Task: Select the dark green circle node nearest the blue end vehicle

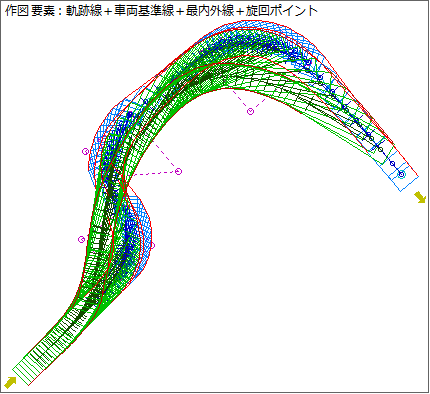Action: click(x=380, y=149)
